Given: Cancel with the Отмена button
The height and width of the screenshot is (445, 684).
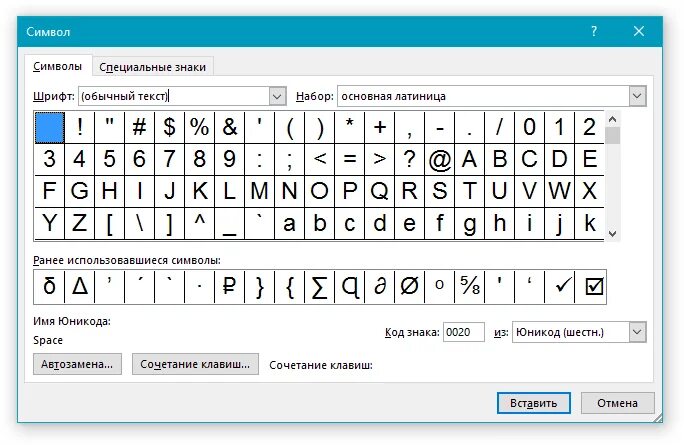Looking at the screenshot, I should 617,403.
